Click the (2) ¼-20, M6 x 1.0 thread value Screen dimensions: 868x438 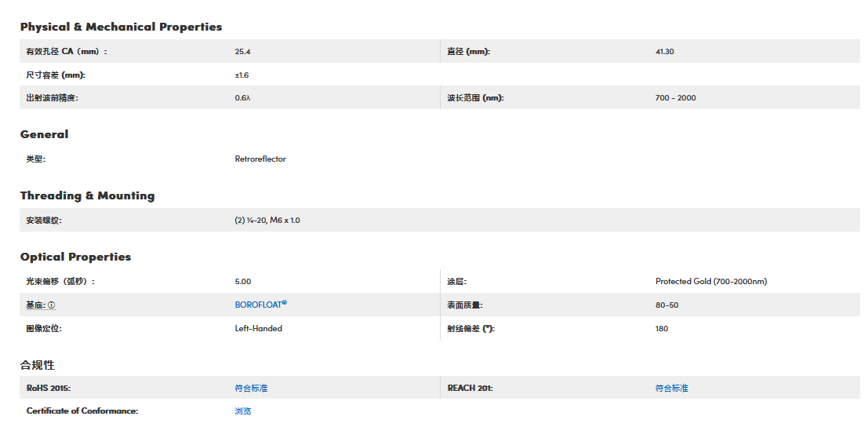click(267, 221)
